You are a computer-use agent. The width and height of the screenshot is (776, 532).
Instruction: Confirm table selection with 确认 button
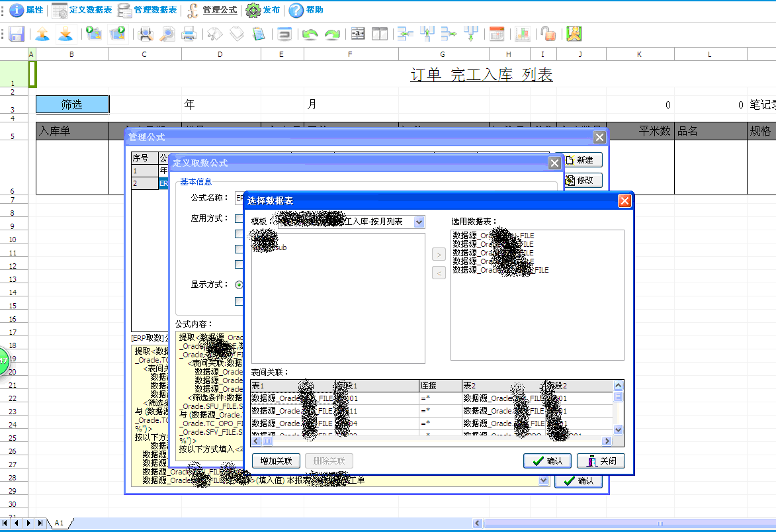547,461
